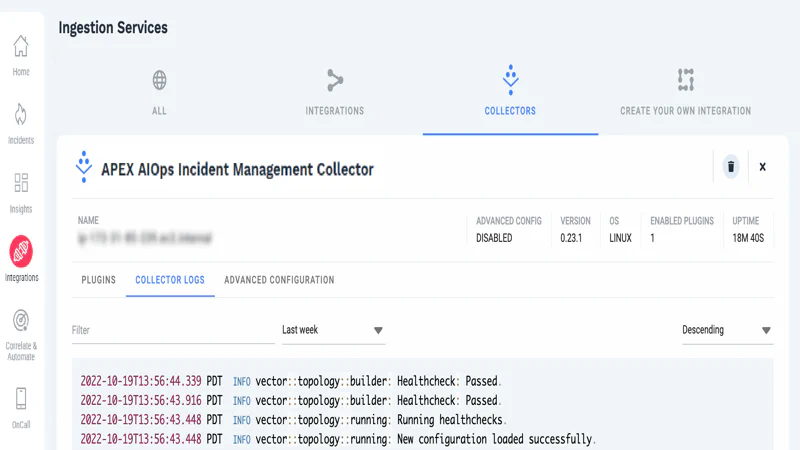Open Home from the sidebar

[21, 54]
